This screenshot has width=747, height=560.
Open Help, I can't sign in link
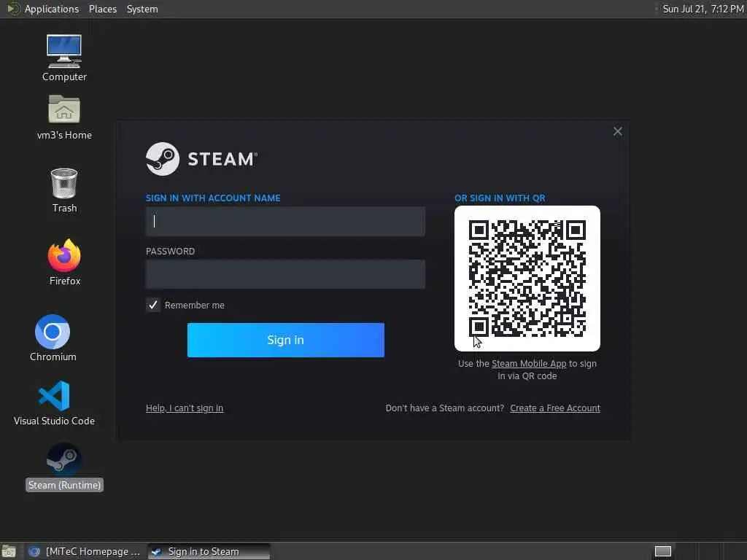click(185, 408)
